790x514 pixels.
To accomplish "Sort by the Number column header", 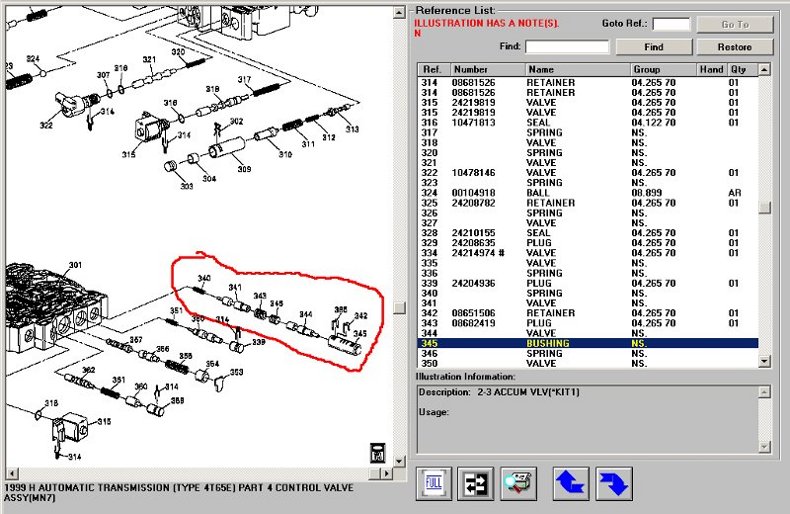I will tap(488, 70).
